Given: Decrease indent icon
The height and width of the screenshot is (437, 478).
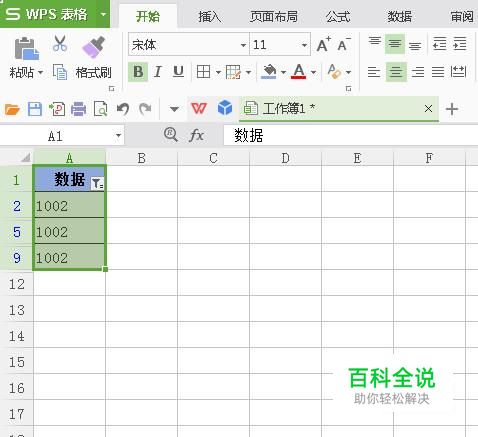Looking at the screenshot, I should pyautogui.click(x=439, y=43).
